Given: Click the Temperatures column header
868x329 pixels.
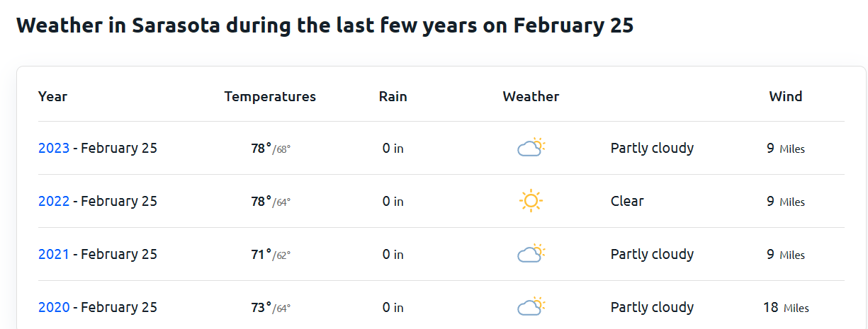Looking at the screenshot, I should [270, 96].
